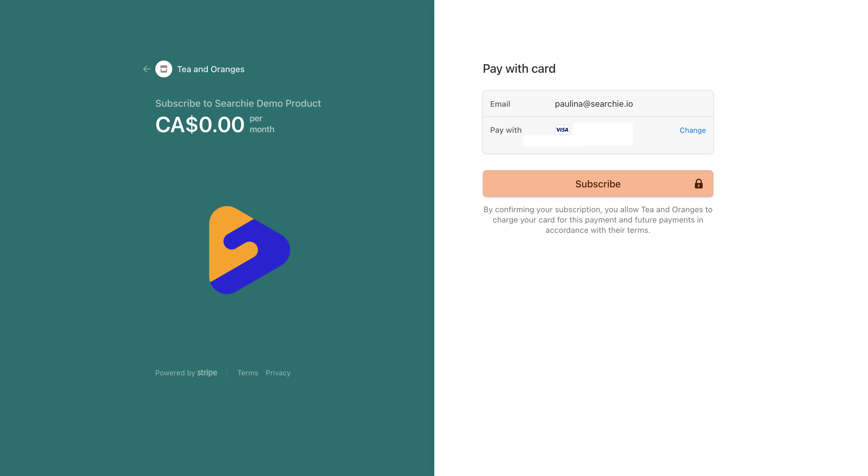Click the CA$0.00 price amount
868x476 pixels.
pyautogui.click(x=200, y=125)
